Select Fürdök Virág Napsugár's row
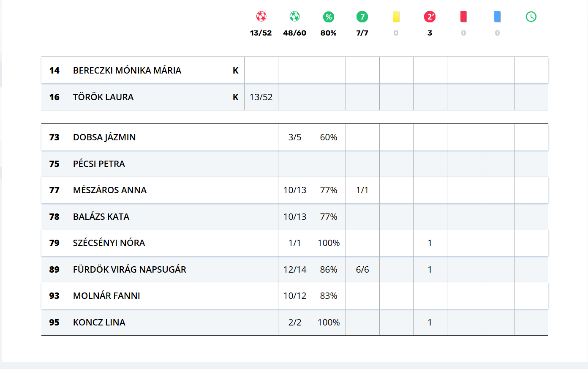Image resolution: width=588 pixels, height=369 pixels. click(x=129, y=270)
